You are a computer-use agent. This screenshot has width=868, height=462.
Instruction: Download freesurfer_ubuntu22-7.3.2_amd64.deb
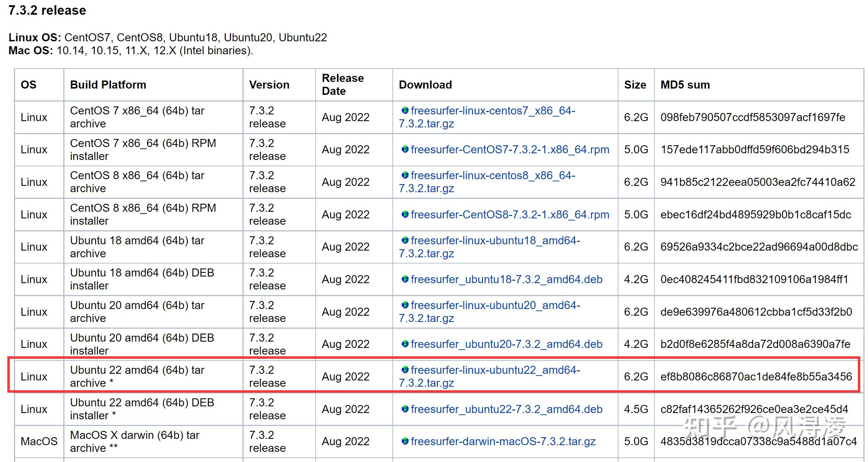point(506,409)
